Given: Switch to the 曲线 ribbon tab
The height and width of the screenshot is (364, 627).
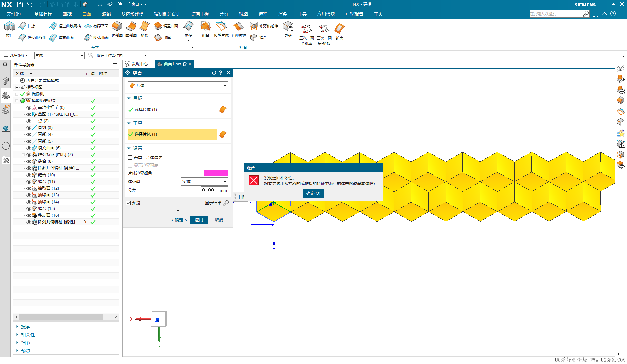Looking at the screenshot, I should click(x=67, y=14).
